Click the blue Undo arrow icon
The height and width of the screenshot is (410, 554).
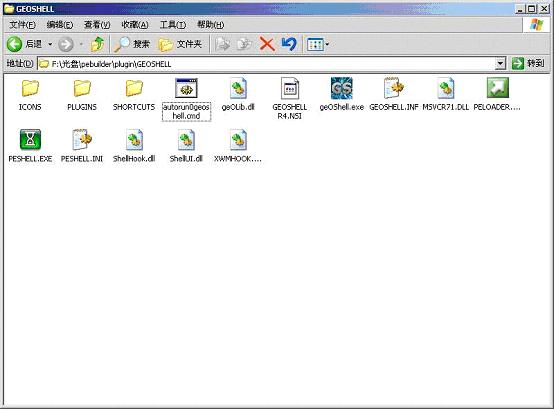point(289,44)
